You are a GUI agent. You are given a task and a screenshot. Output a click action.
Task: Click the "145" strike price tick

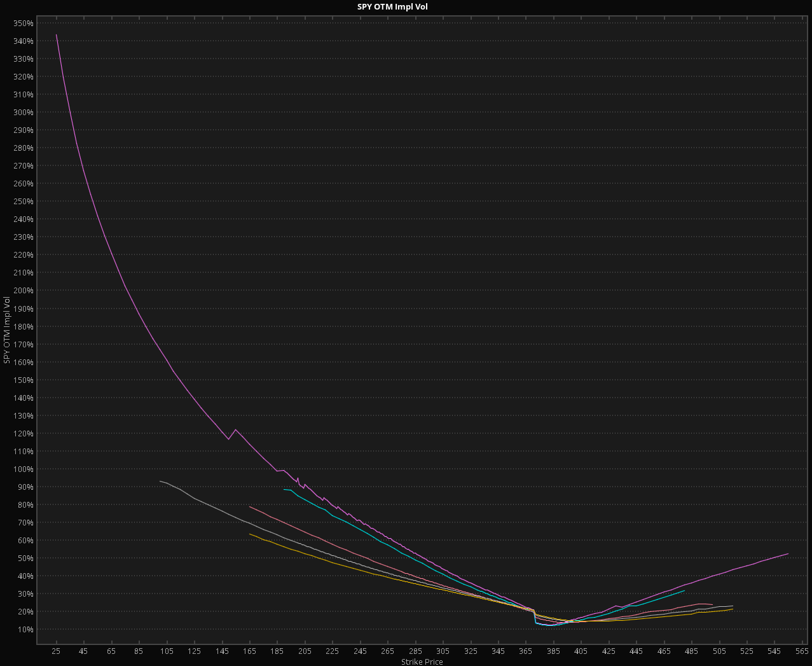tap(222, 652)
